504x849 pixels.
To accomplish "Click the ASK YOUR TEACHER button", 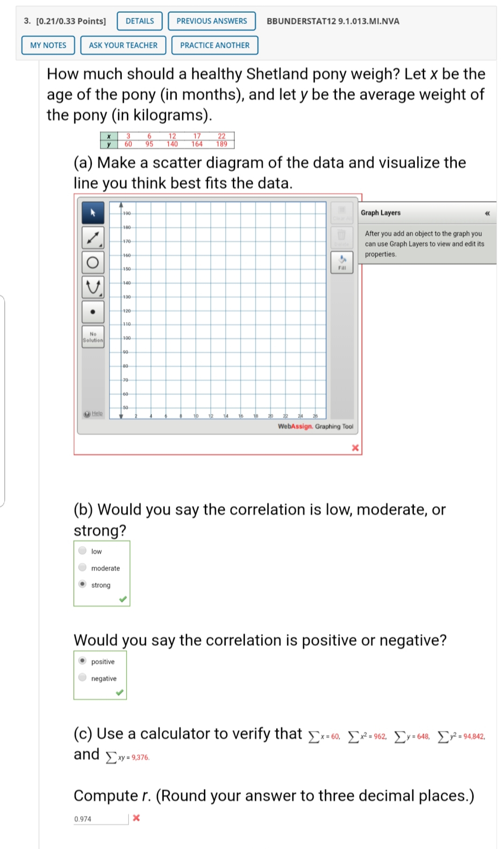I will coord(123,45).
